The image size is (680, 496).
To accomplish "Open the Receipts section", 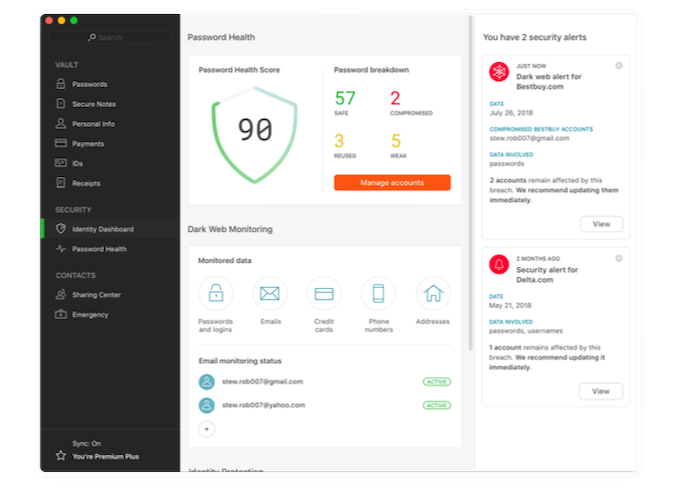I will click(x=86, y=183).
